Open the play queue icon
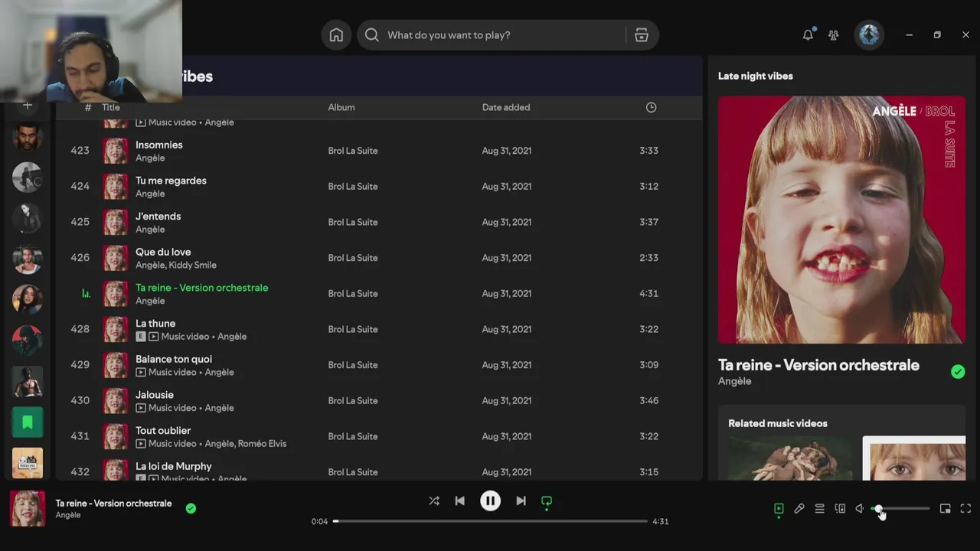Screen dimensions: 980x551 tap(819, 509)
